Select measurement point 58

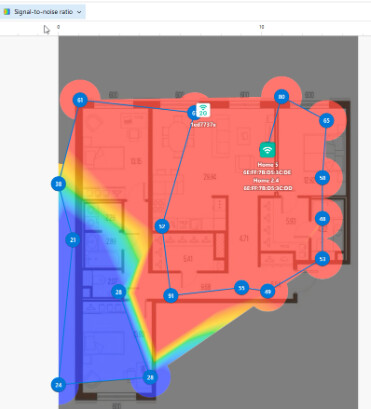(322, 178)
